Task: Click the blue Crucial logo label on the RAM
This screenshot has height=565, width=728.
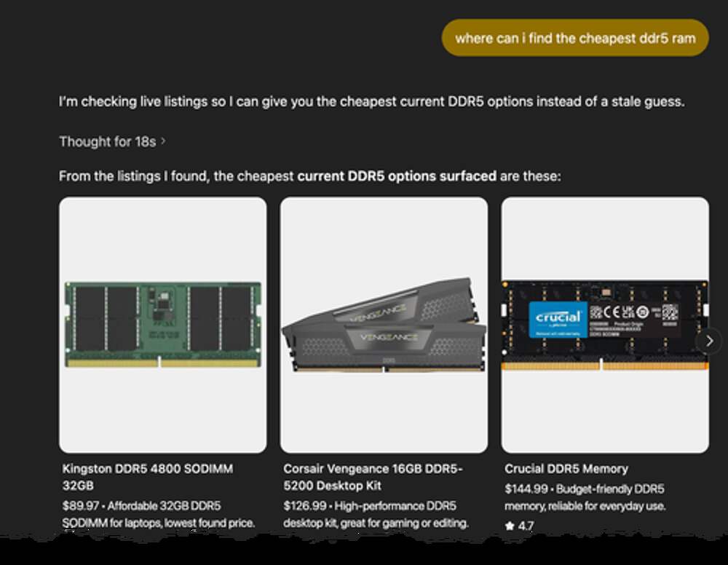Action: pos(558,318)
